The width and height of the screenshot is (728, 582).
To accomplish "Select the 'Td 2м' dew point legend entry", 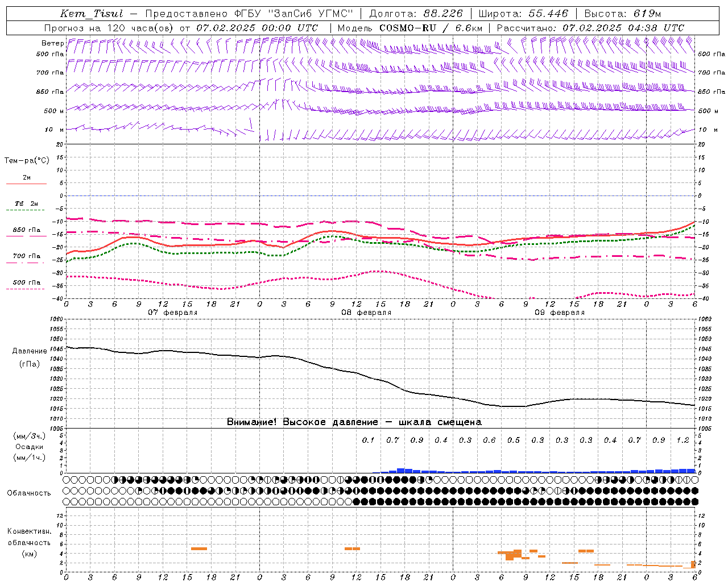I will [x=27, y=203].
